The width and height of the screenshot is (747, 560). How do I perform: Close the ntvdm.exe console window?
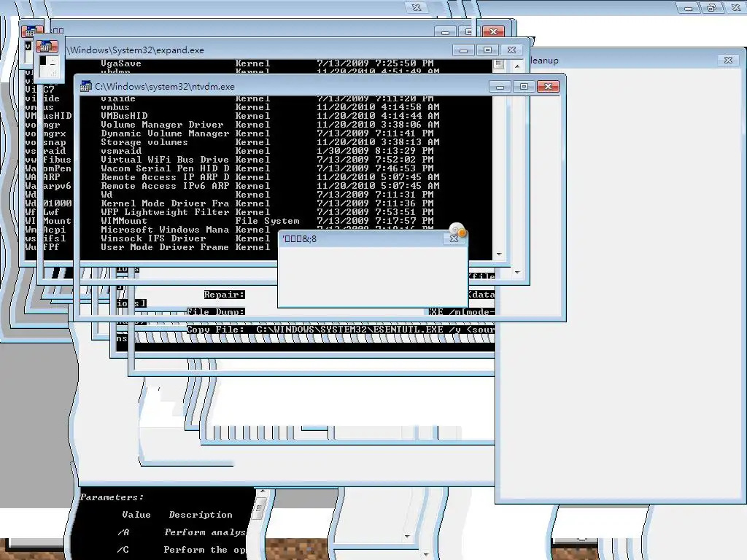pos(548,86)
